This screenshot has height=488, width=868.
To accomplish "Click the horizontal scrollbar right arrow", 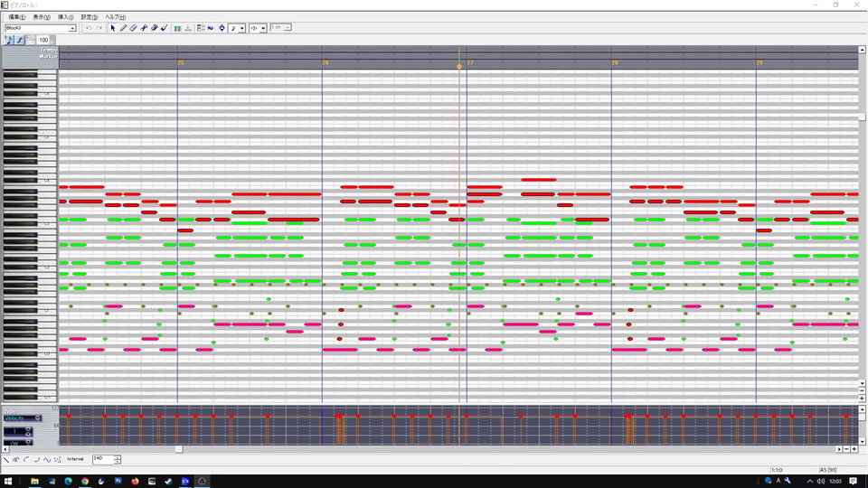I will click(x=839, y=449).
